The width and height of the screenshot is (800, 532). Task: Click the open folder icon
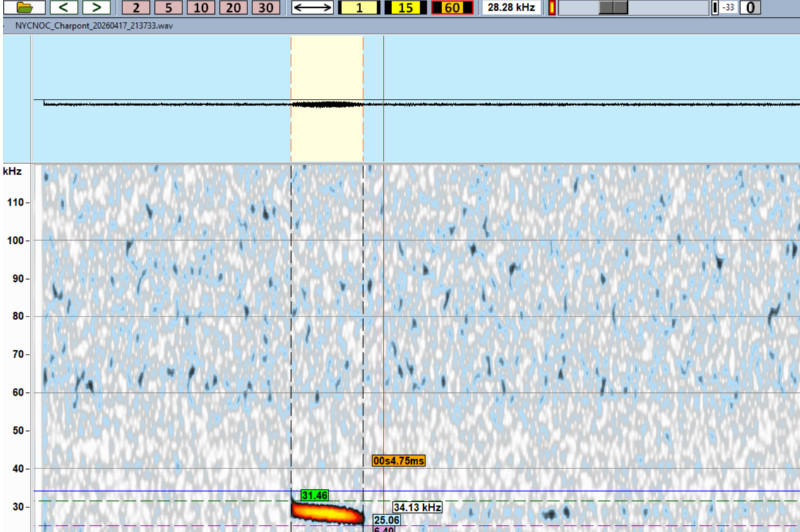25,8
